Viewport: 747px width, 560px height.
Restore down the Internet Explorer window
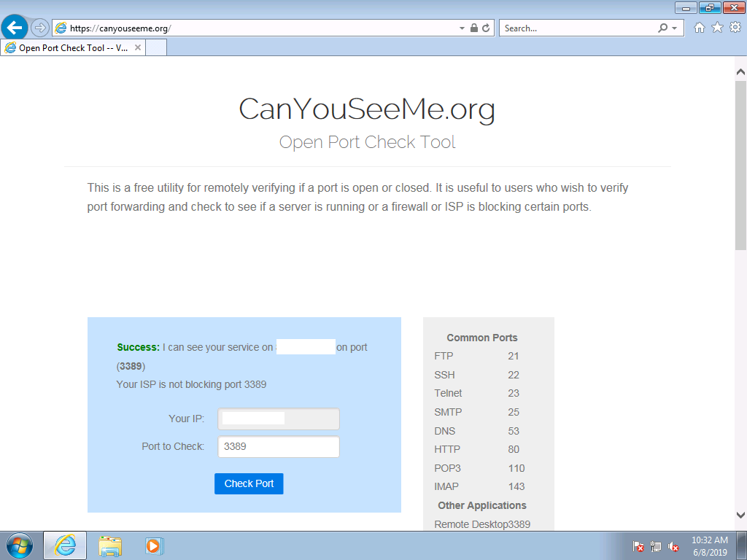pyautogui.click(x=710, y=7)
